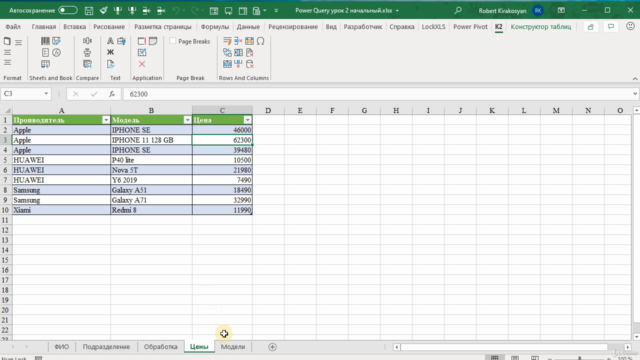
Task: Click the Ж icon in Text group
Action: coord(110,52)
